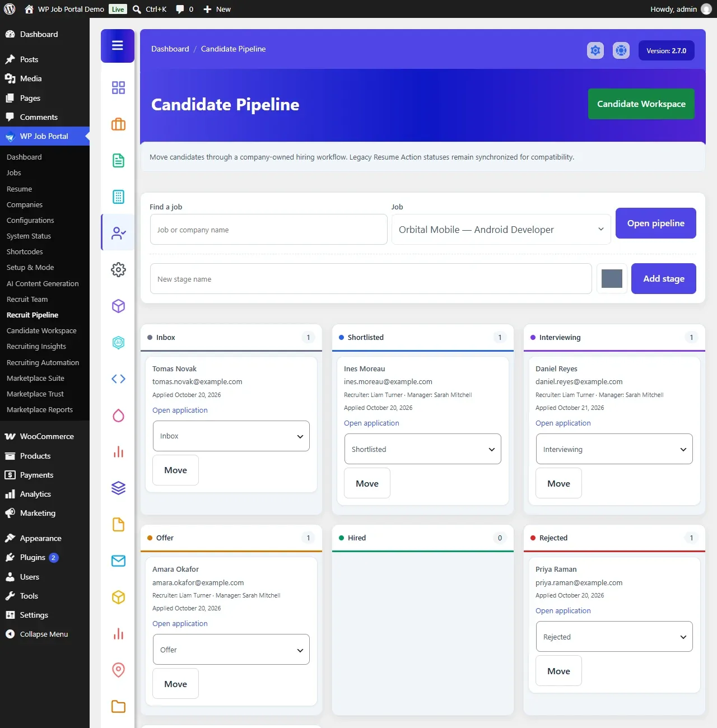Open Plugins in admin menu

(45, 557)
